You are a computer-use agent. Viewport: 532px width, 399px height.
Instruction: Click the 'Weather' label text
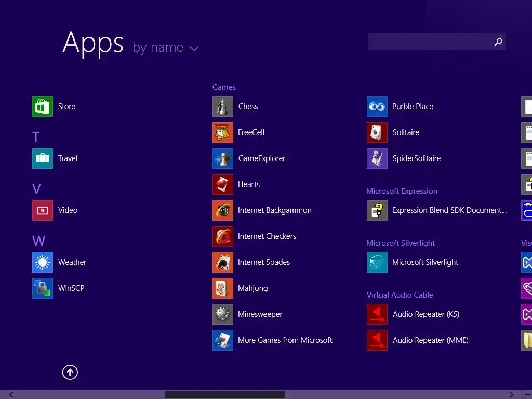(72, 262)
